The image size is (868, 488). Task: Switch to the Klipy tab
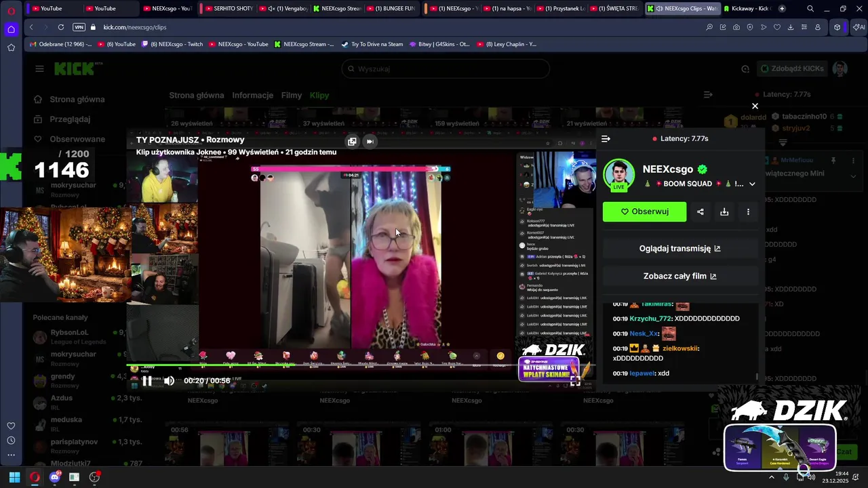[319, 96]
